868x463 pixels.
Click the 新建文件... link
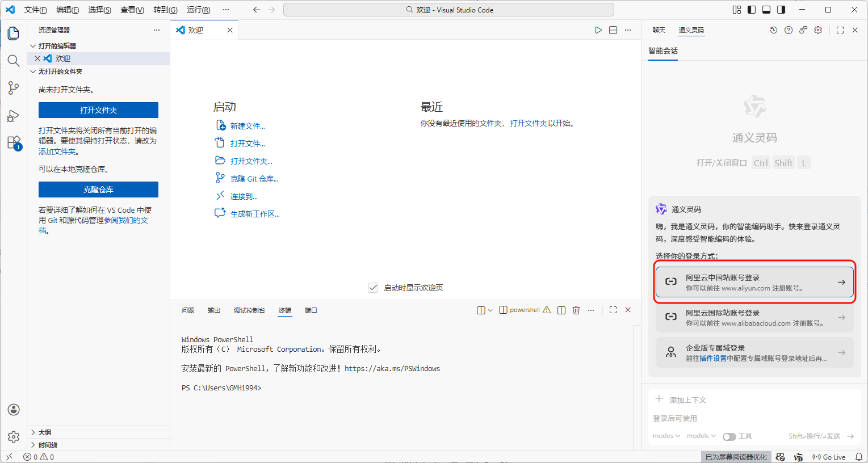(x=248, y=126)
